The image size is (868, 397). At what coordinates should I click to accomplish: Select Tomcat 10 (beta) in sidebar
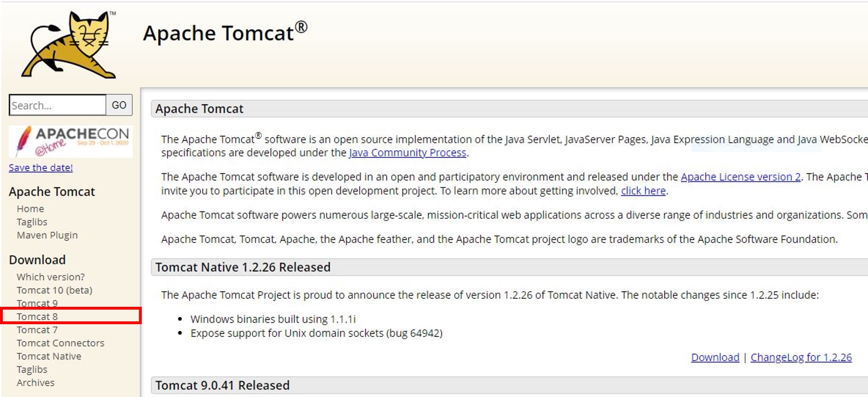[x=54, y=290]
